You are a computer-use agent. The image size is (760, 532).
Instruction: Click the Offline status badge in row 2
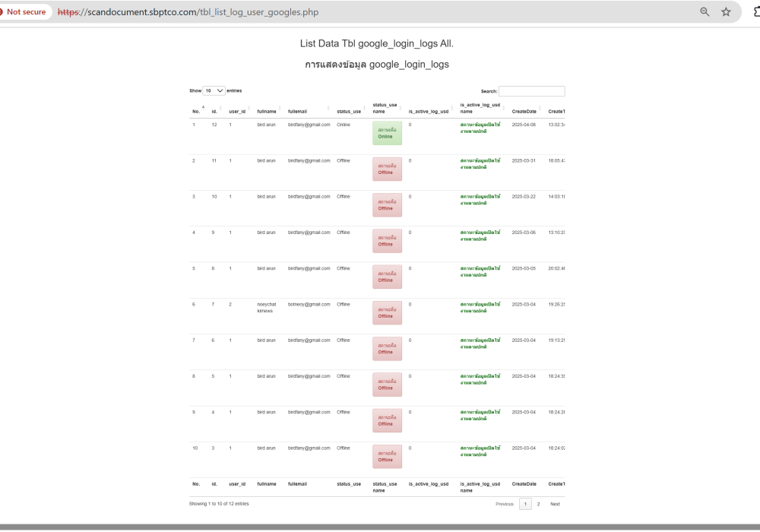(387, 169)
